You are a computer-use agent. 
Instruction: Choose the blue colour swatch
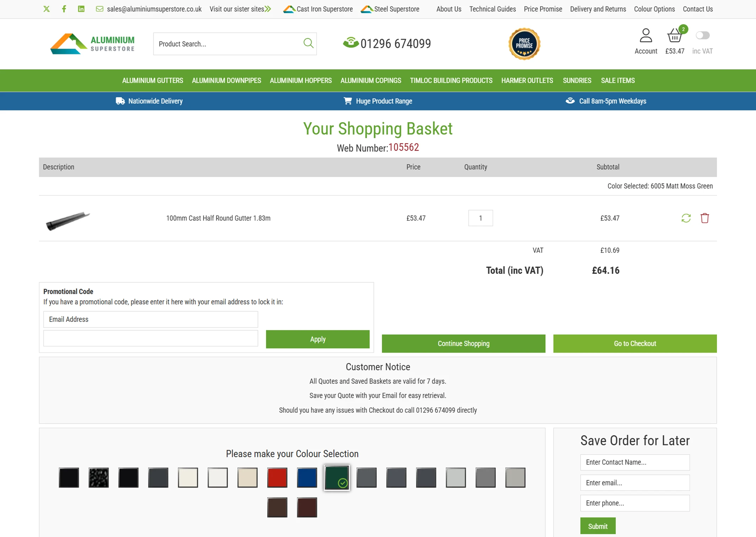coord(307,477)
